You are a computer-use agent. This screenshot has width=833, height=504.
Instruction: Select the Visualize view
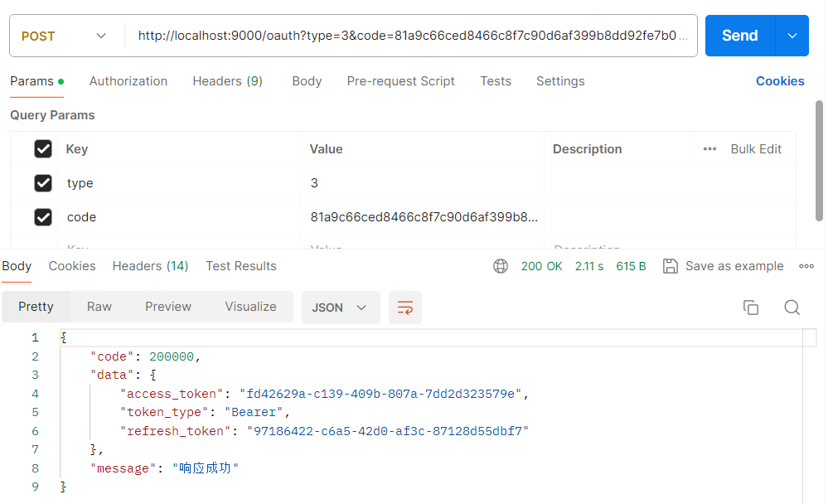[x=250, y=307]
